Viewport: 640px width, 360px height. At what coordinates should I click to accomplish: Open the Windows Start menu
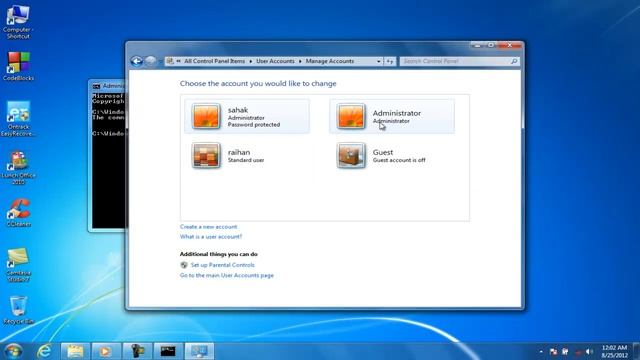click(13, 351)
